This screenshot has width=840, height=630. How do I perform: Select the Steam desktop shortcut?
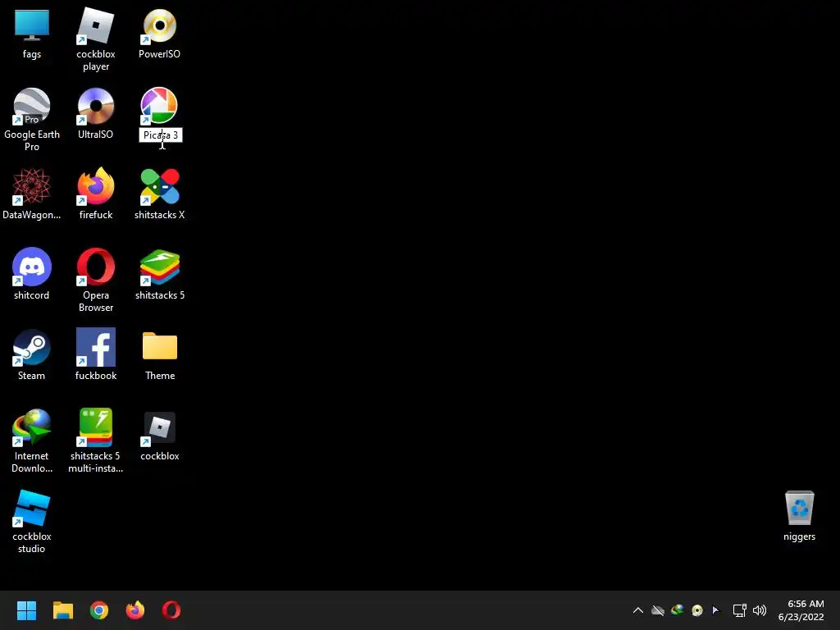click(x=32, y=347)
